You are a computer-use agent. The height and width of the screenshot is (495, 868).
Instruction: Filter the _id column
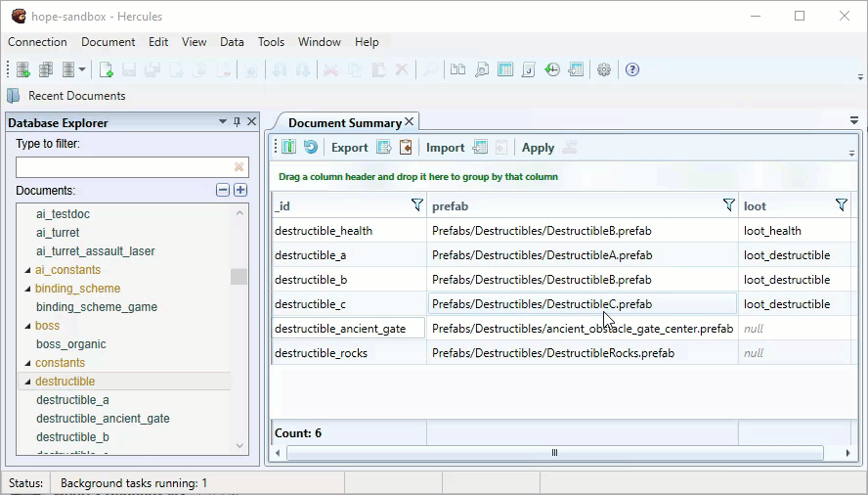pyautogui.click(x=416, y=205)
